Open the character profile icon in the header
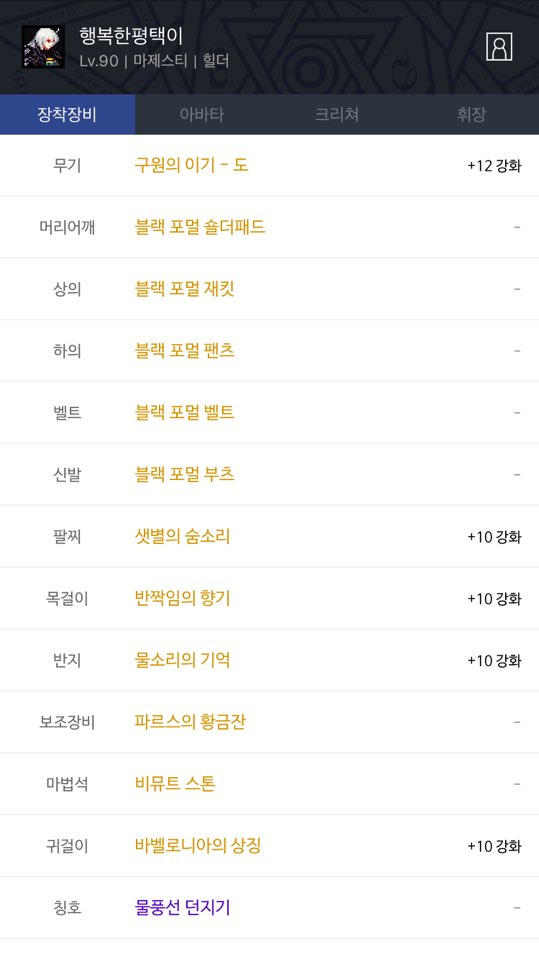Viewport: 539px width, 960px height. click(x=499, y=47)
